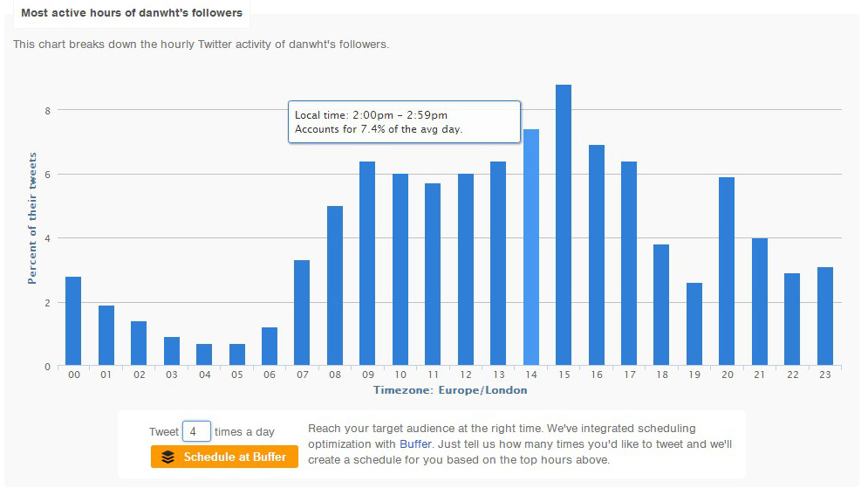Open the blue Buffer hyperlink in description text

415,444
